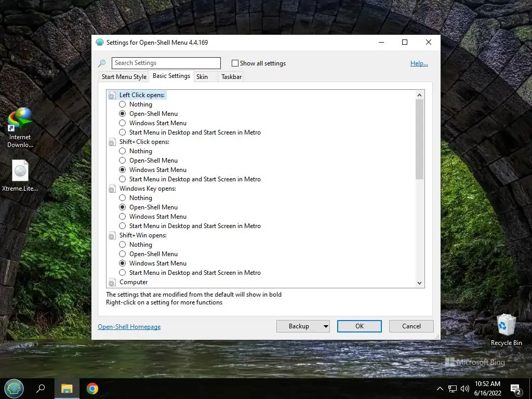Select Open-Shell Menu under Left Click opens

(x=122, y=114)
